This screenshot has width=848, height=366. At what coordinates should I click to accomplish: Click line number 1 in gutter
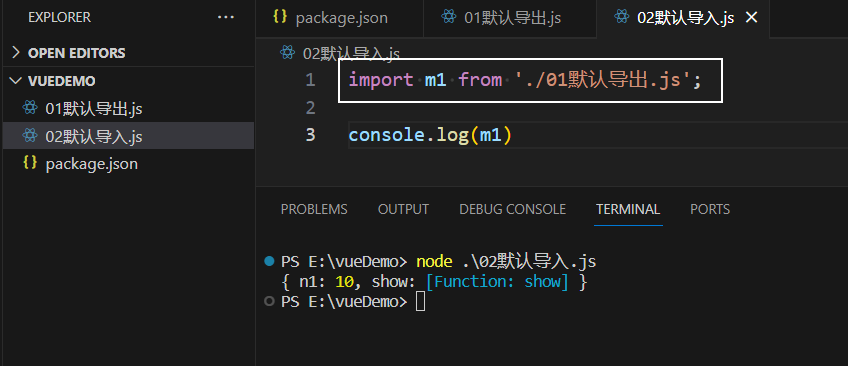click(x=310, y=81)
